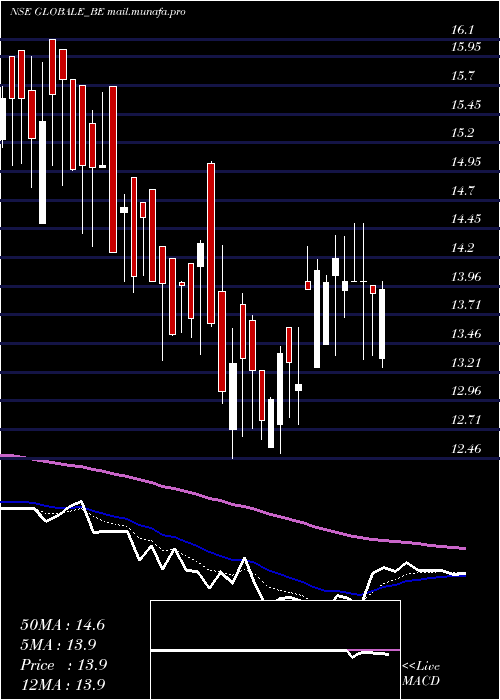The image size is (500, 700).
Task: Click the '5MA : 13.9' legend text
Action: point(58,644)
